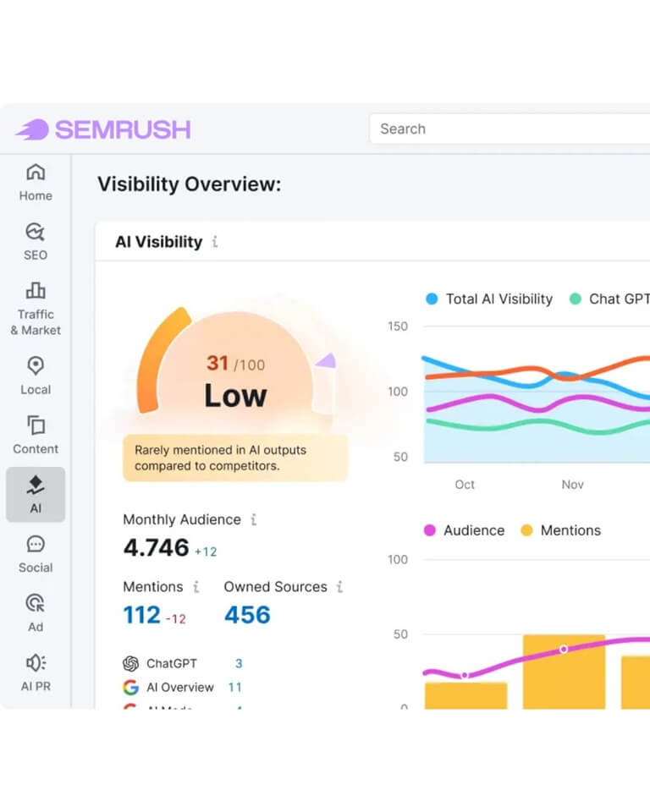Open the Local sidebar section
This screenshot has width=650, height=812.
tap(36, 376)
